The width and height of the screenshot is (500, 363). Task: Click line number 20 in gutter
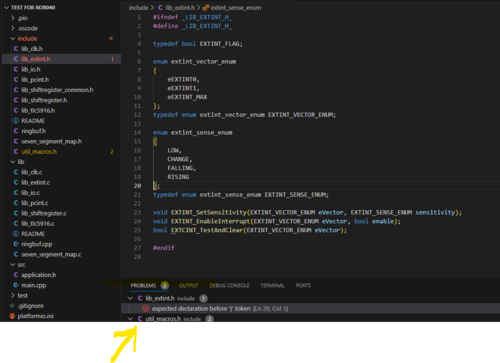tap(137, 186)
